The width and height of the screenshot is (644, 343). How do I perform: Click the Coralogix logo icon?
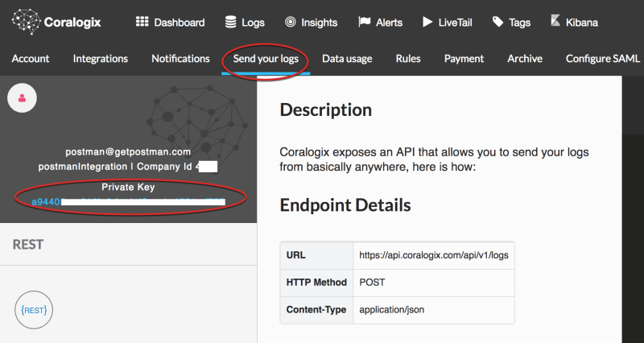coord(26,22)
